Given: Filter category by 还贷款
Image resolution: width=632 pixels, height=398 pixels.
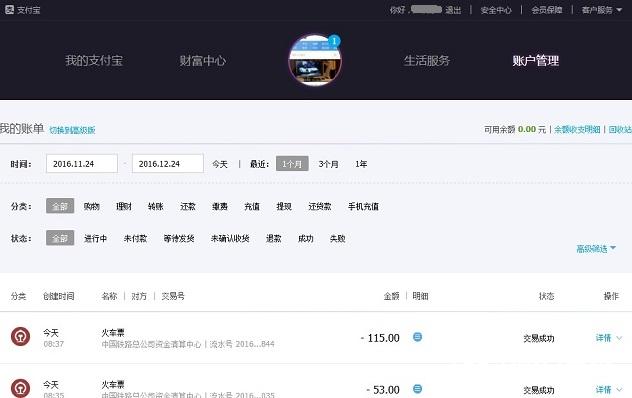Looking at the screenshot, I should pos(320,206).
